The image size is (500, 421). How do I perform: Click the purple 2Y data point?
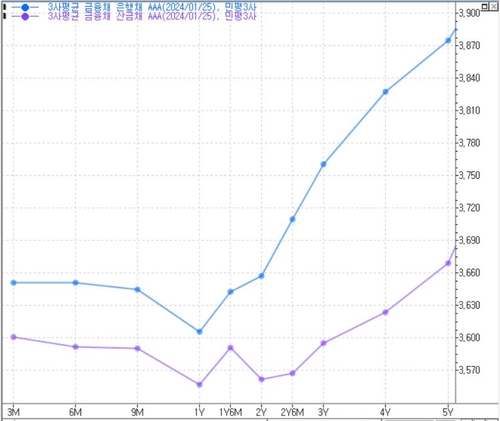coord(261,379)
